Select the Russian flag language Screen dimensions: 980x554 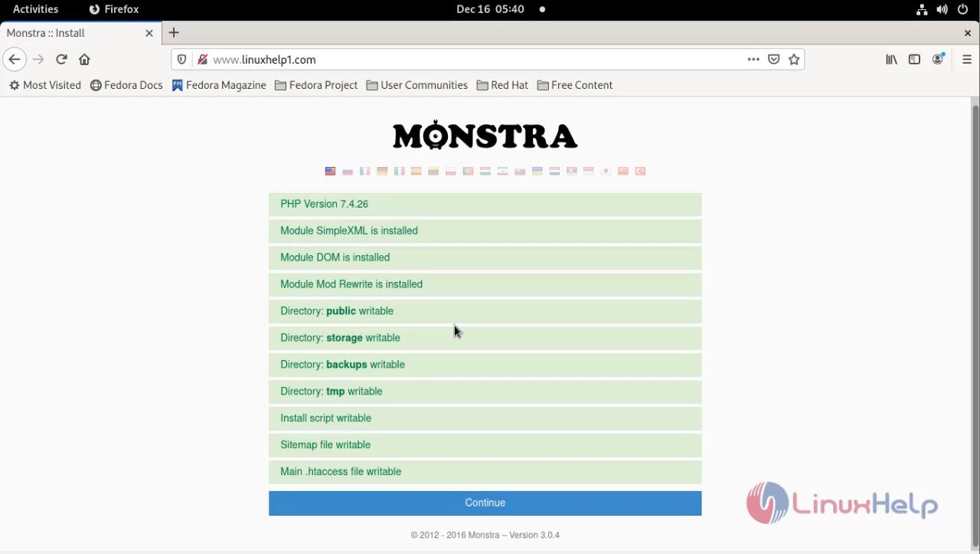pos(348,171)
